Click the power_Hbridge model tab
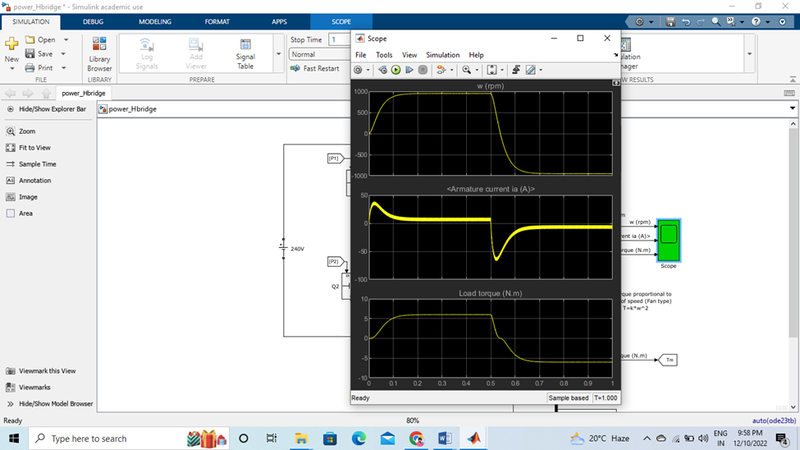The height and width of the screenshot is (450, 800). [x=83, y=93]
